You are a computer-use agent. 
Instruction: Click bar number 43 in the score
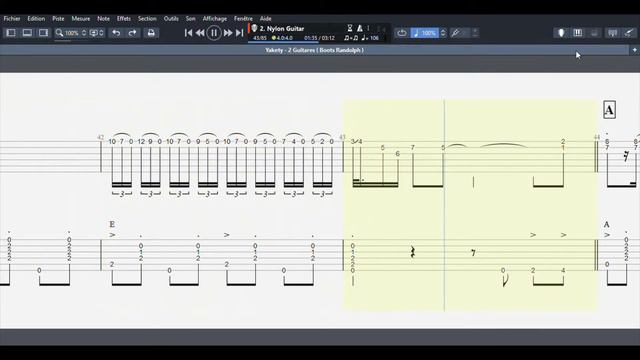342,138
